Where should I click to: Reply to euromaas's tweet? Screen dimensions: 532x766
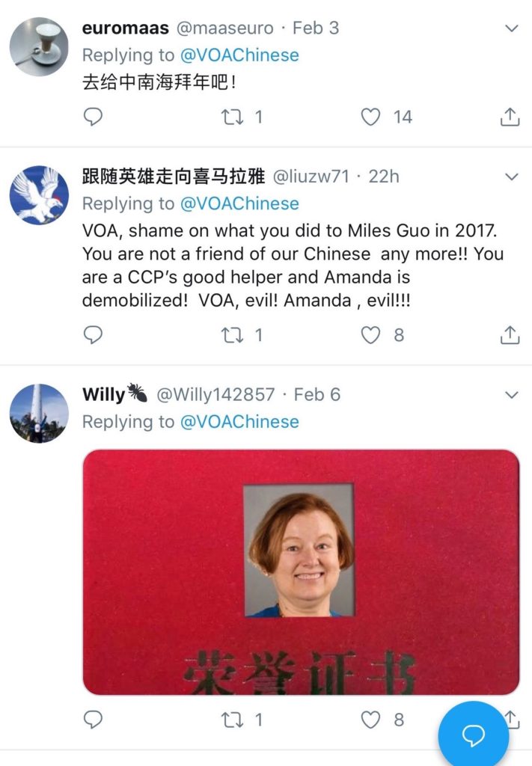pos(93,117)
